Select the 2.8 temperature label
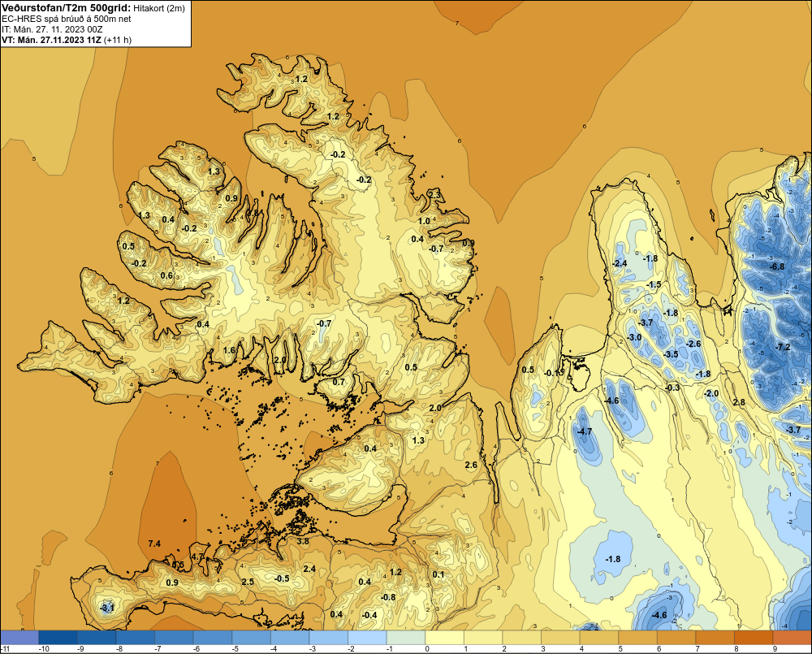Viewport: 812px width, 654px height. [739, 402]
